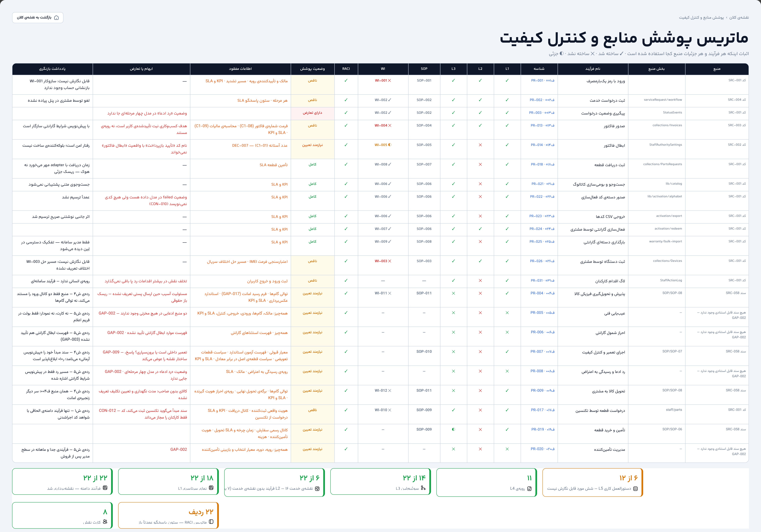Click the اطلاعات مفقود column header

tap(240, 69)
